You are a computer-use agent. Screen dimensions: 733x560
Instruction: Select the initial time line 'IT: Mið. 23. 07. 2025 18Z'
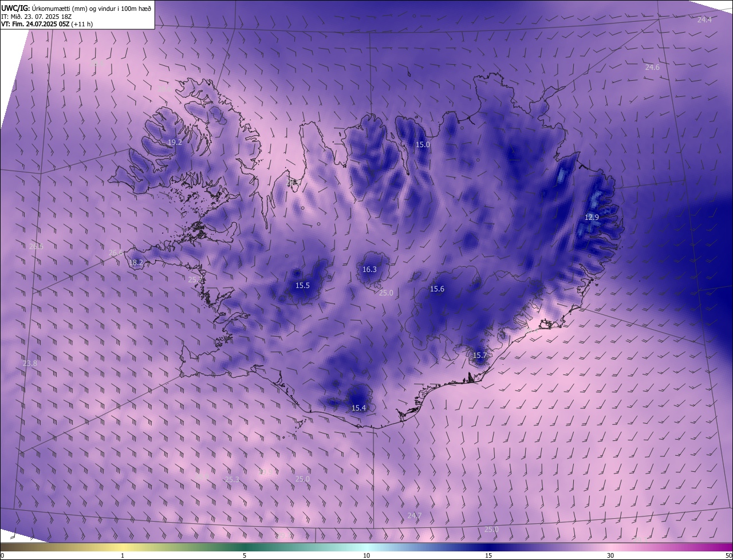[37, 17]
